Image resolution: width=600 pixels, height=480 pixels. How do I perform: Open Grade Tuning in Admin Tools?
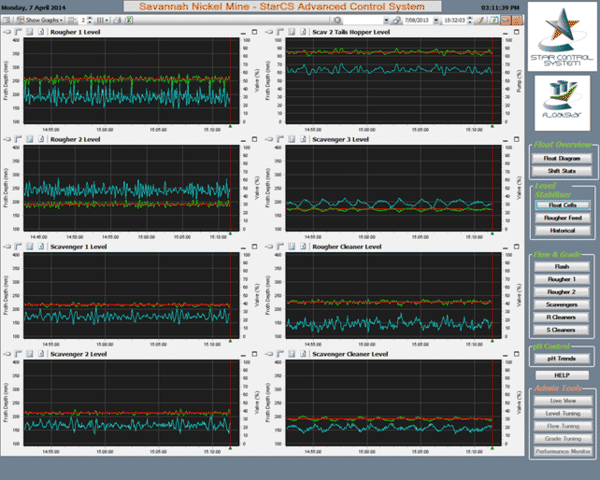[562, 439]
